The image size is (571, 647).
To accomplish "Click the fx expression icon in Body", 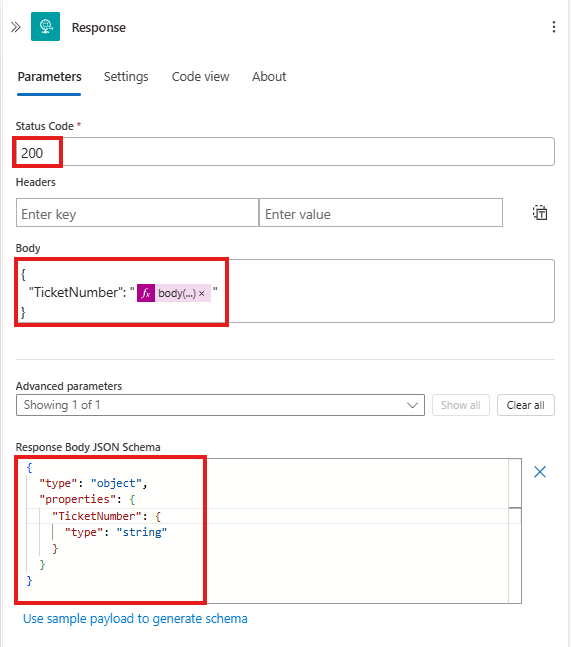I will click(x=146, y=293).
